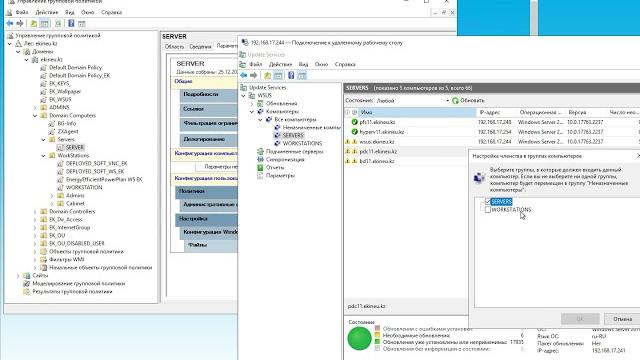
Task: Expand ADMINS organizational unit
Action: point(35,108)
